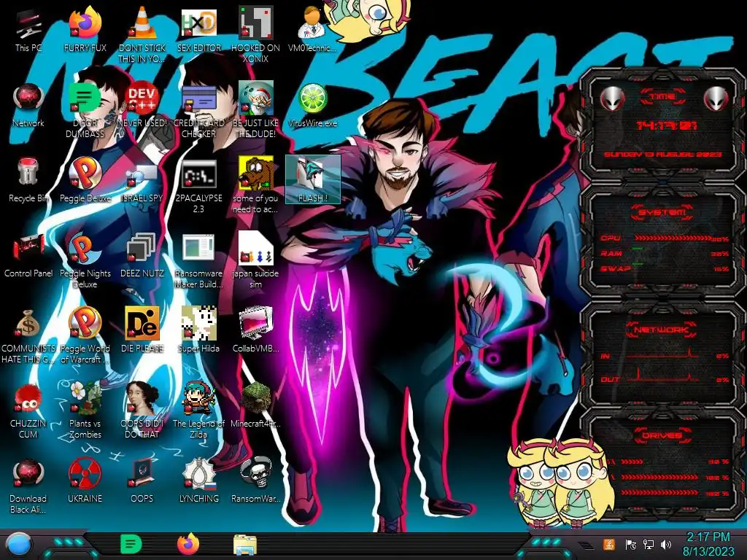
Task: Click the Java icon in system tray
Action: pos(609,544)
